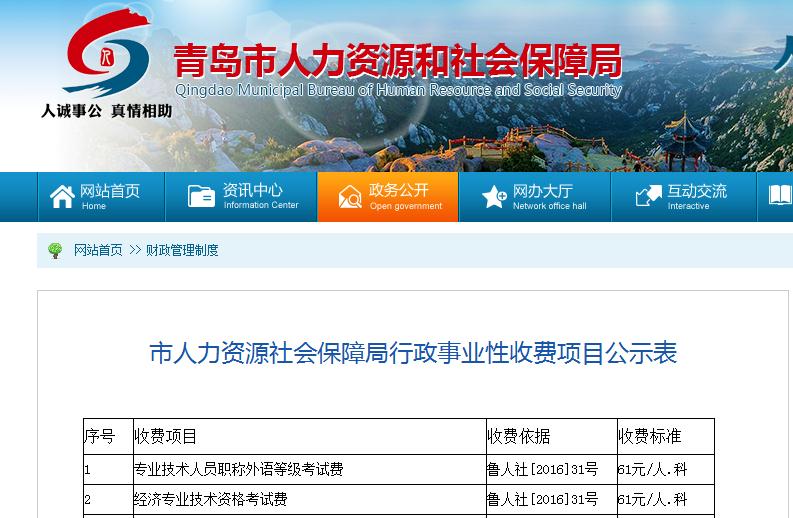The width and height of the screenshot is (793, 518).
Task: Click the 网站首页 breadcrumb link
Action: coord(98,250)
